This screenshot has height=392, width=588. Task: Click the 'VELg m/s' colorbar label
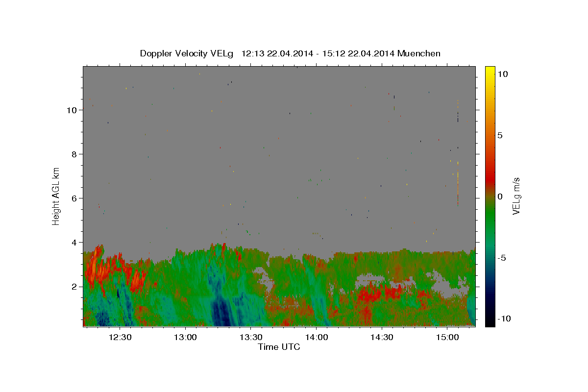516,196
